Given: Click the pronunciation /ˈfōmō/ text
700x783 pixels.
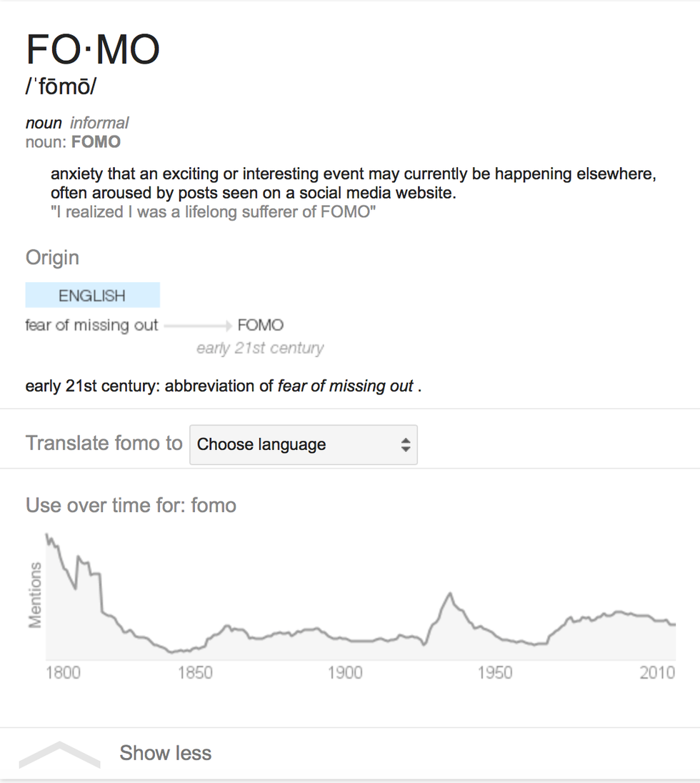Looking at the screenshot, I should coord(61,87).
